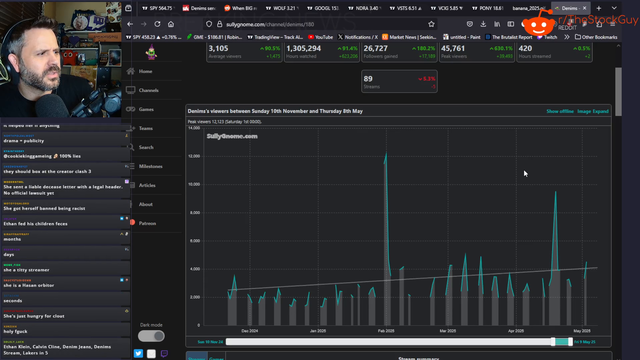
Task: Click the 3,105 Average viewers stat card
Action: [x=244, y=52]
